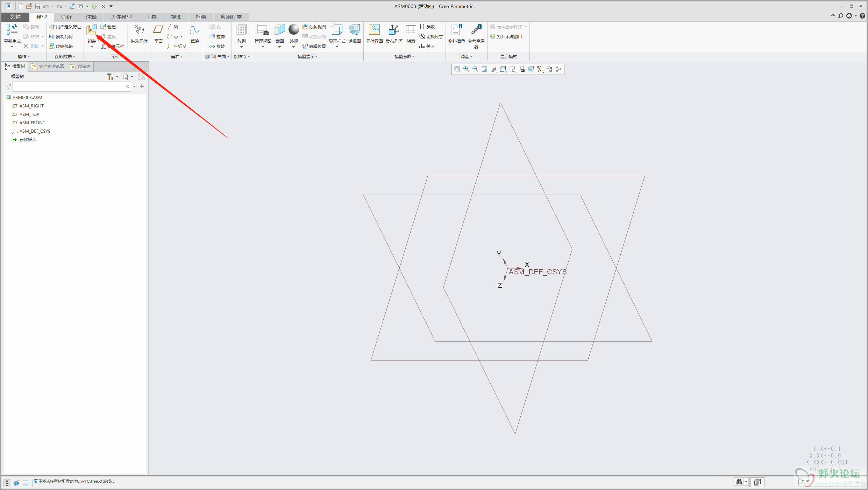The width and height of the screenshot is (868, 490).
Task: Click 用户定义特征 (User-defined feature)
Action: [65, 27]
